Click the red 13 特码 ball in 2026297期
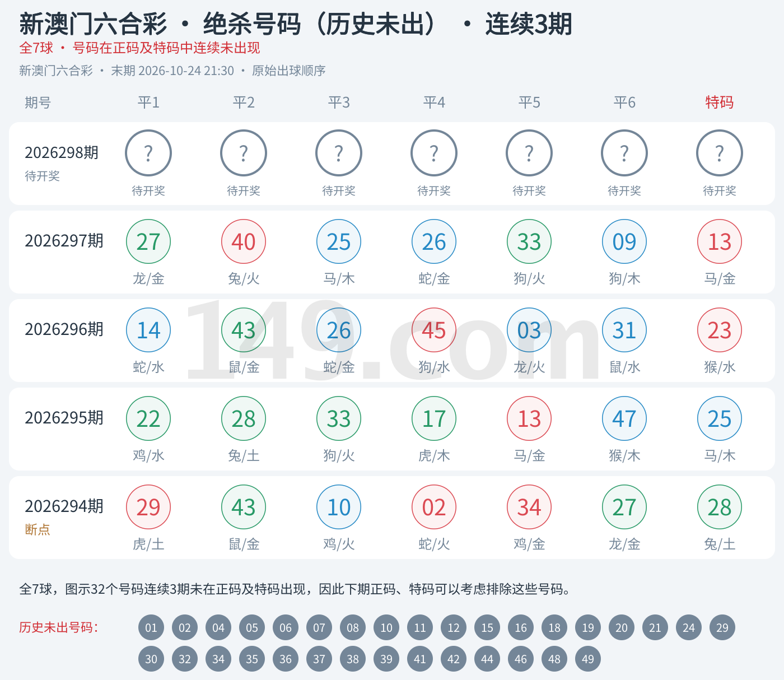The width and height of the screenshot is (784, 680). click(x=720, y=241)
